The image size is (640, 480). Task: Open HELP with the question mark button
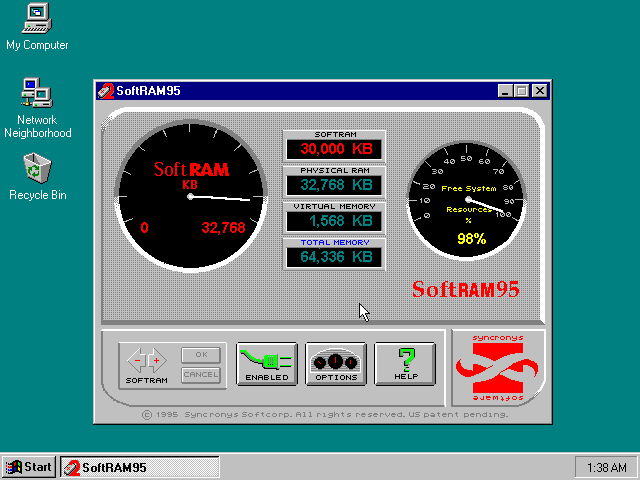[x=405, y=364]
